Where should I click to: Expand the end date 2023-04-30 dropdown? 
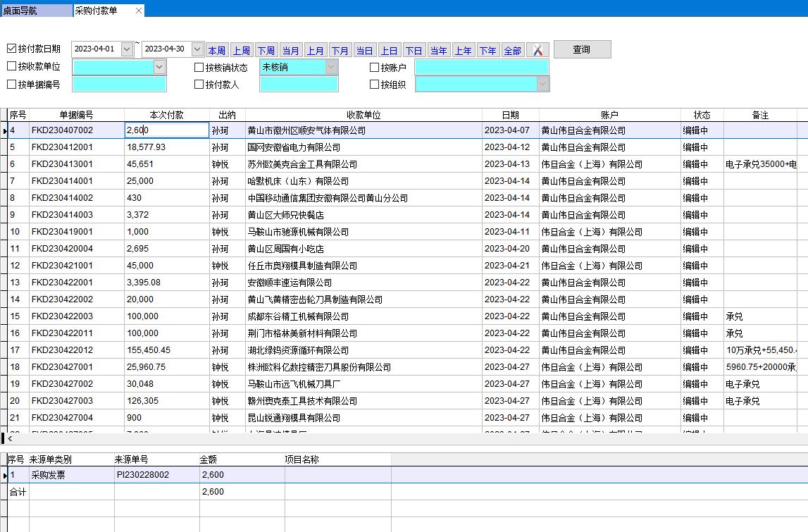[197, 49]
